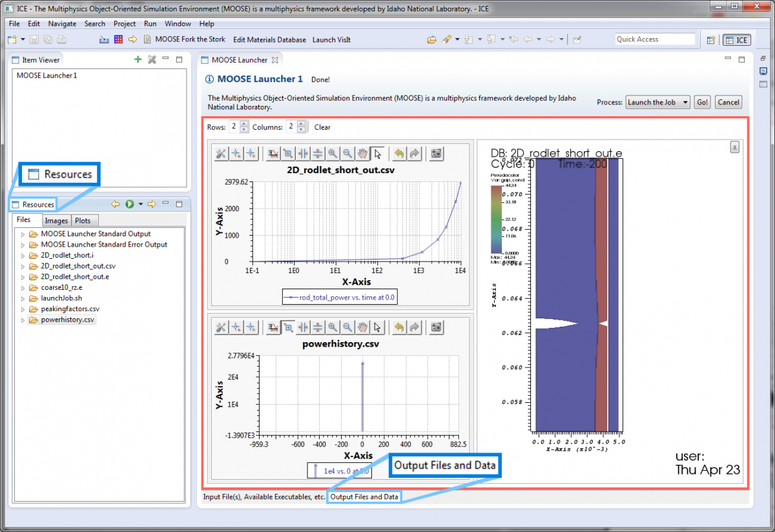
Task: Click the Go! button
Action: (702, 101)
